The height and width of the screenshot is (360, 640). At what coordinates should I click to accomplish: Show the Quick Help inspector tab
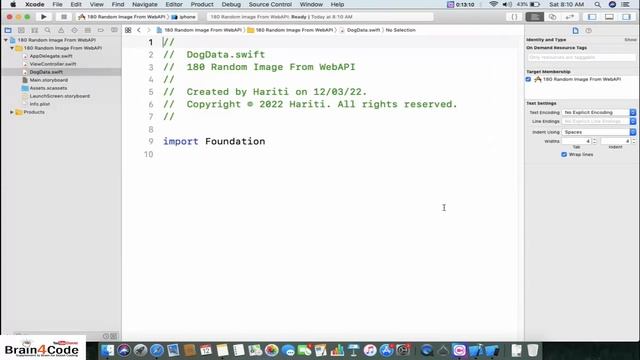pos(589,31)
